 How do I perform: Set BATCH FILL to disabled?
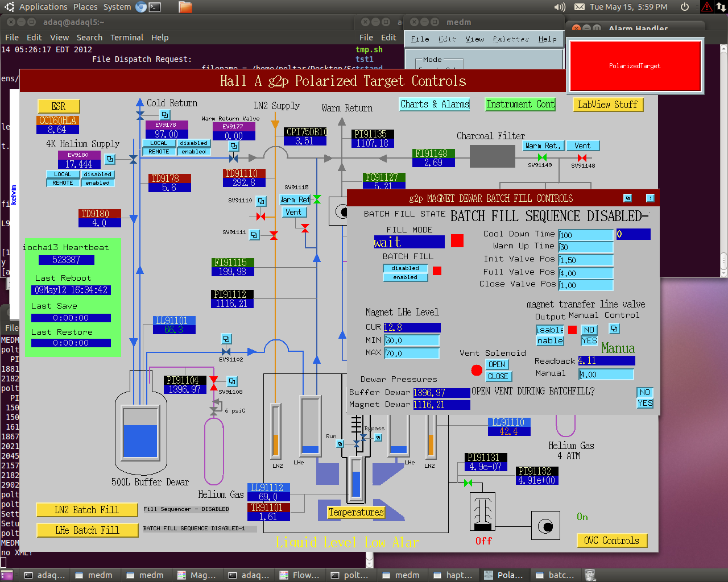405,268
